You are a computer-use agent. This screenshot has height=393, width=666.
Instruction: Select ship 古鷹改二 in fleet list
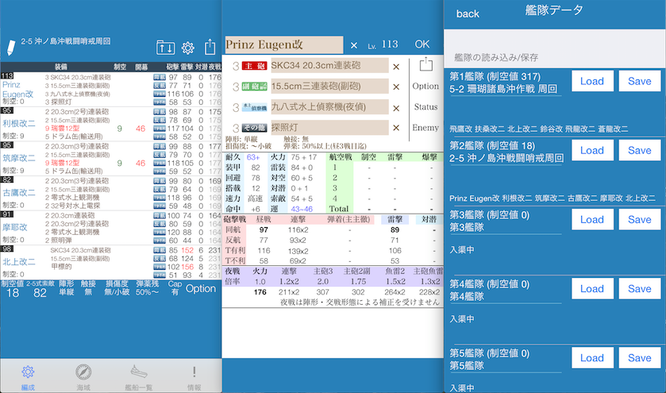19,192
